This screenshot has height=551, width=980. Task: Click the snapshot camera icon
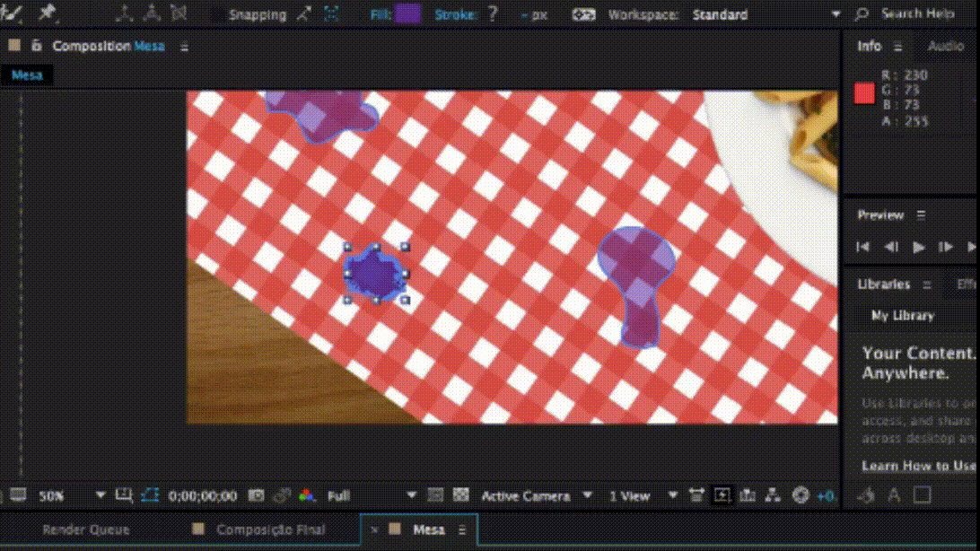point(257,495)
